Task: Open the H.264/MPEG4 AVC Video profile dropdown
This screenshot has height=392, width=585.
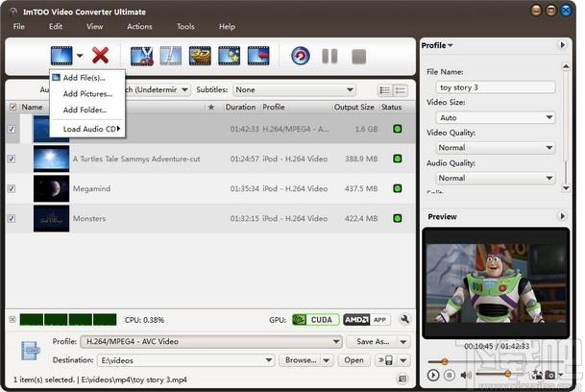Action: coord(211,342)
